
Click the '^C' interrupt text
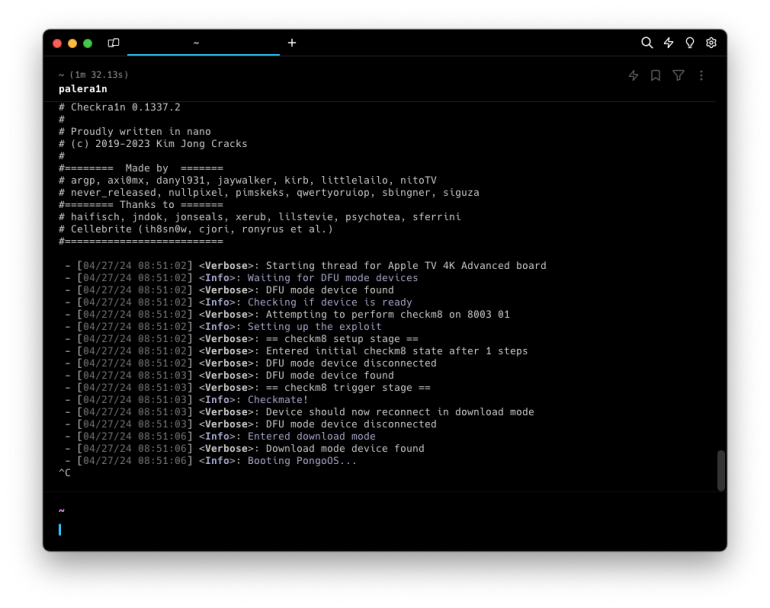tap(64, 473)
